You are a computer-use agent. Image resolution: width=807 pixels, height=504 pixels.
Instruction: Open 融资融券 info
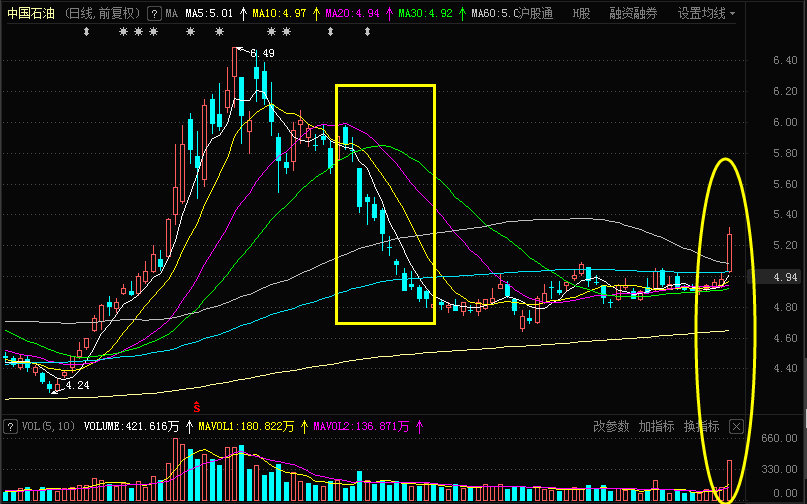point(633,13)
